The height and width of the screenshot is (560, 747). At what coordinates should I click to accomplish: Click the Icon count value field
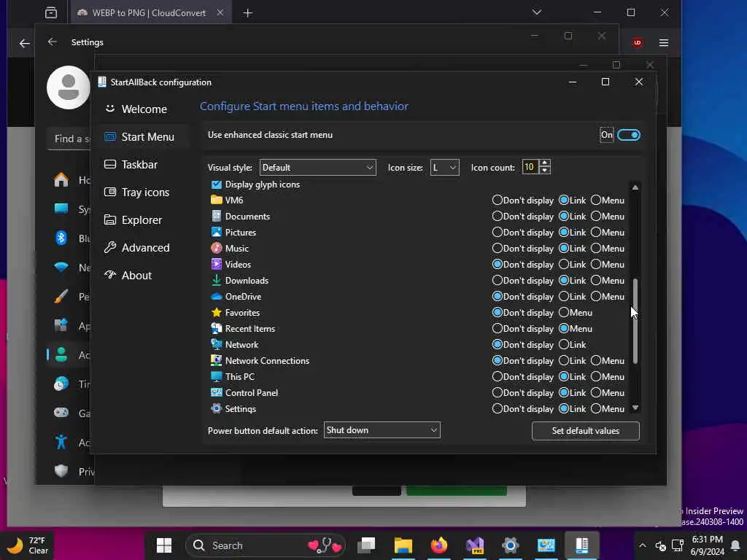(x=530, y=167)
